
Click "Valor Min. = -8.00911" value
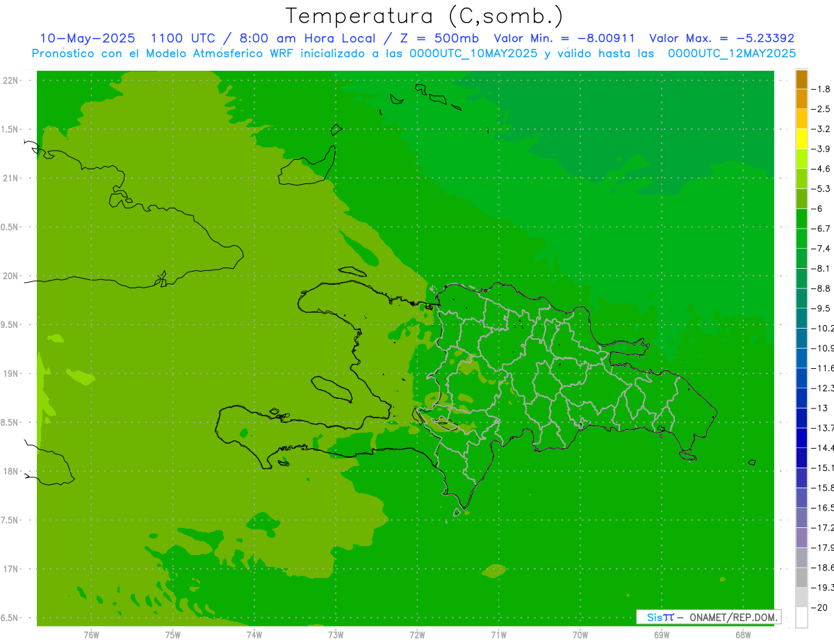pyautogui.click(x=564, y=38)
